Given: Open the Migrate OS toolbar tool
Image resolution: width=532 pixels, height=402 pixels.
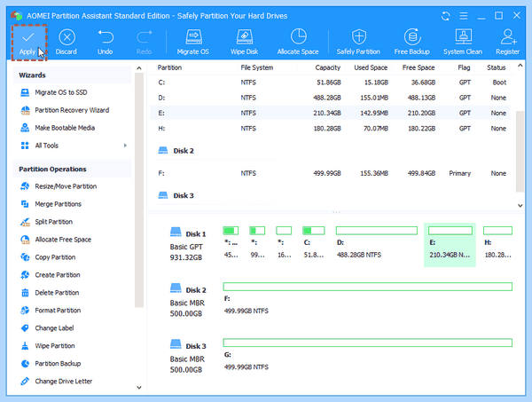Looking at the screenshot, I should 193,43.
